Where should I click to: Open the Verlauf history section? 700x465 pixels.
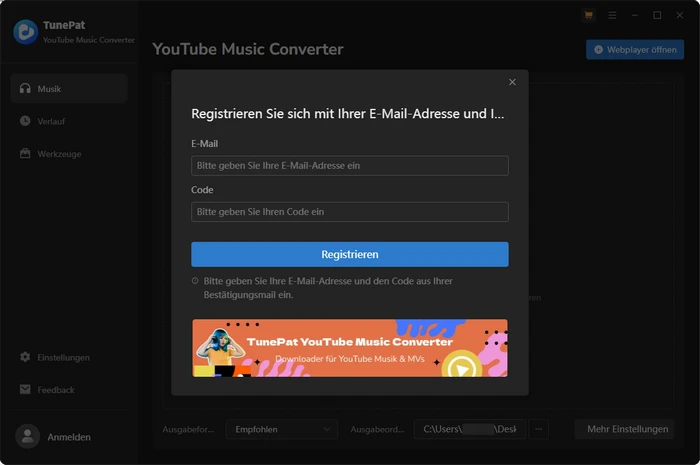69,121
